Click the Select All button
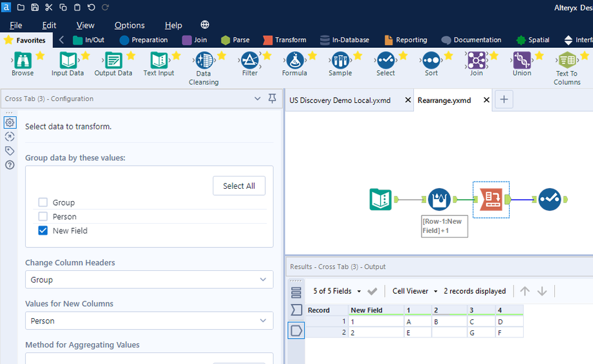593x364 pixels. click(239, 186)
